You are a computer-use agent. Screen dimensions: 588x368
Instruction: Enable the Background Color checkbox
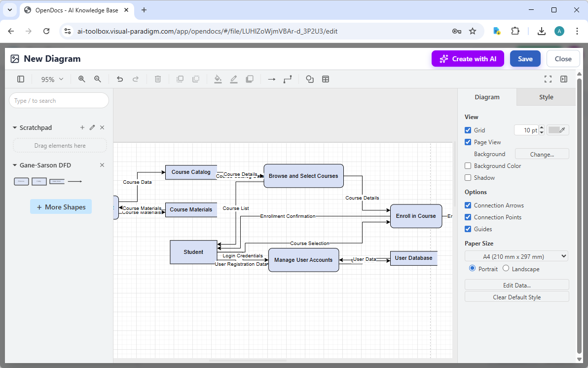click(x=468, y=165)
